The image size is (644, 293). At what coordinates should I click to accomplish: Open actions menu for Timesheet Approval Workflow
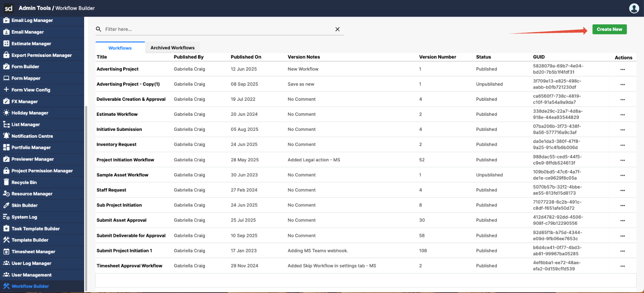pos(622,266)
